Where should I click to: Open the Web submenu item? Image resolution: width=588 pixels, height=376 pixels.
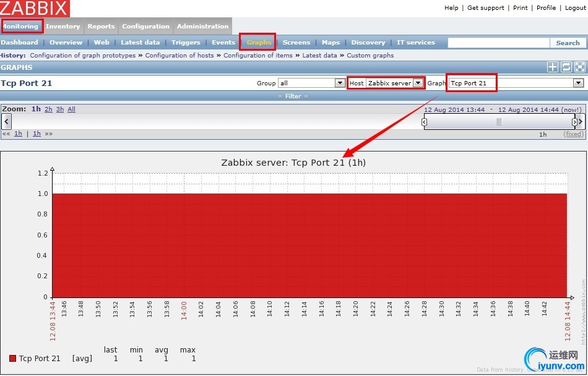102,42
